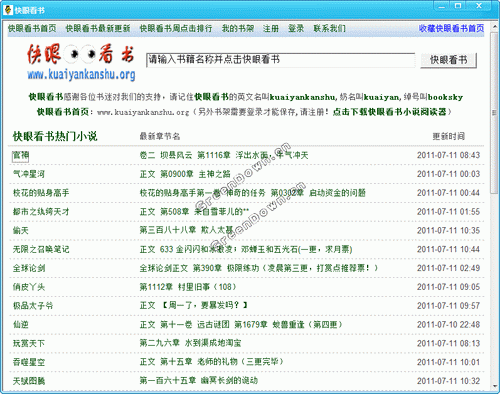The height and width of the screenshot is (394, 500).
Task: Open the novel 俏皮丫头
Action: coord(29,287)
